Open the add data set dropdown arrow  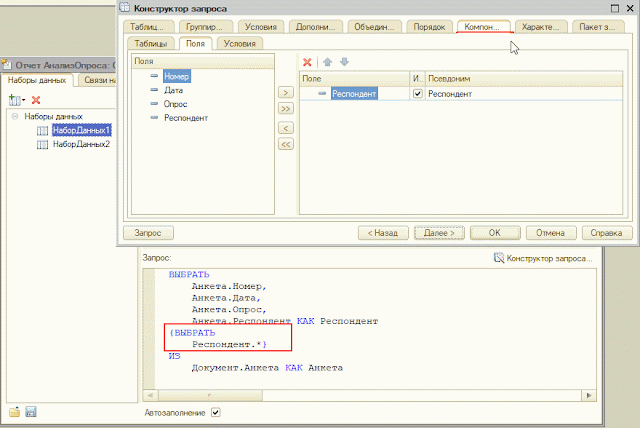coord(23,100)
